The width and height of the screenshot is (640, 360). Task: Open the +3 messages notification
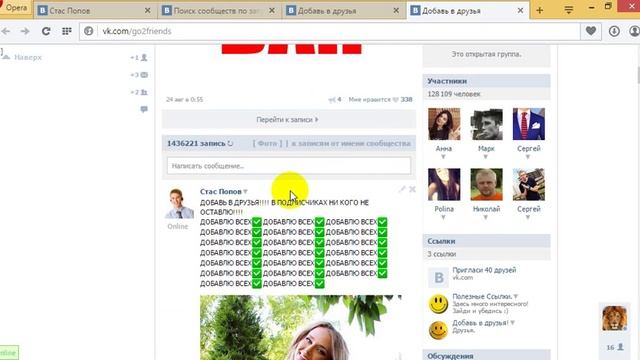[x=139, y=75]
